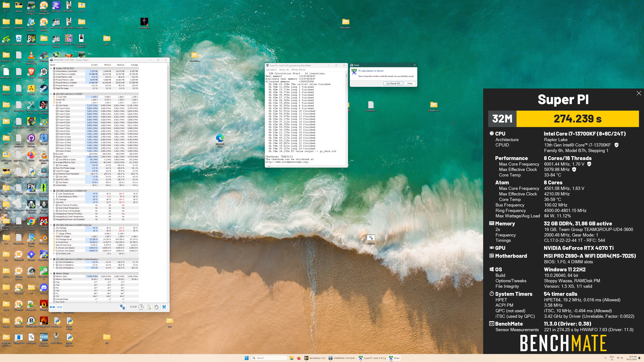The image size is (644, 362).
Task: Select the MeshLab desktop icon
Action: (x=31, y=272)
